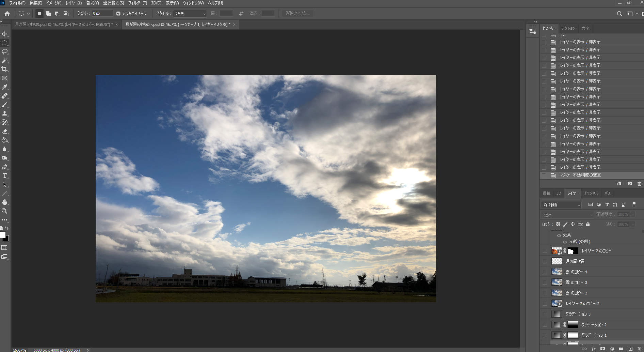
Task: Take a new history snapshot
Action: pos(630,184)
